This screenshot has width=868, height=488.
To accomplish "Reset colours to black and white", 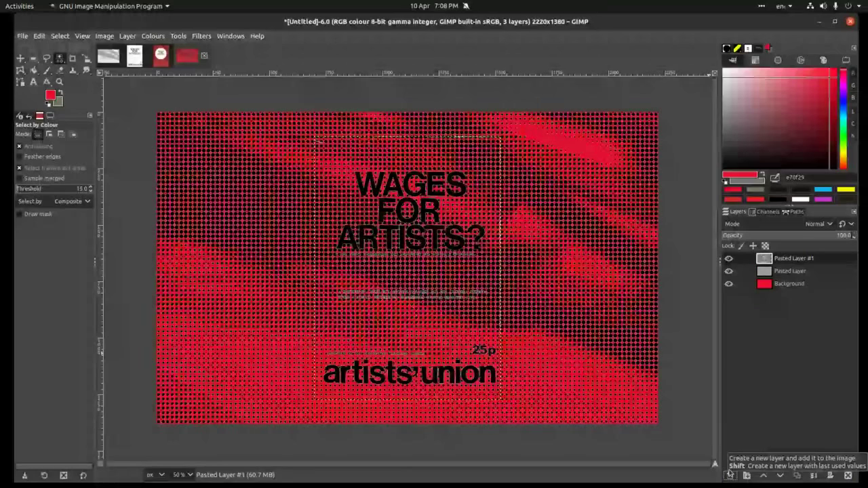I will click(x=47, y=104).
